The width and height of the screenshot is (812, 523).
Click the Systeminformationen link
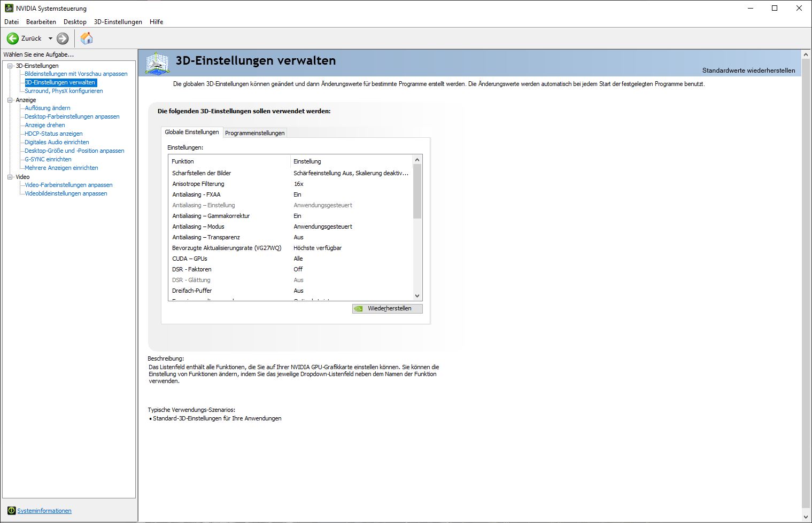44,511
